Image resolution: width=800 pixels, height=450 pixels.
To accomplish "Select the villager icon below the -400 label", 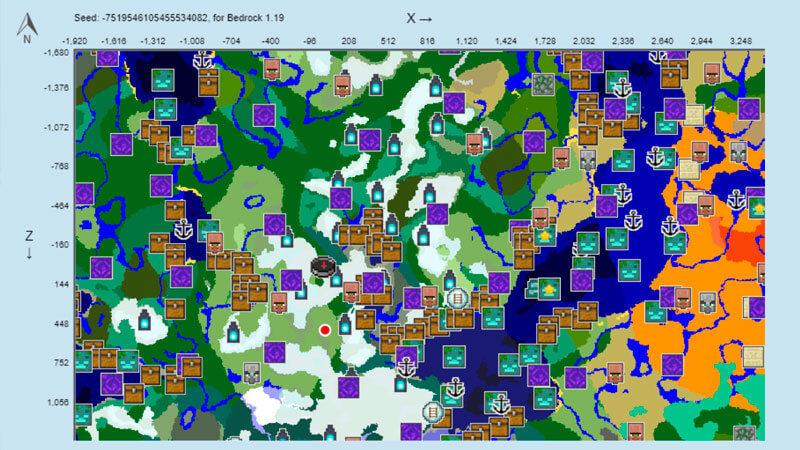I will (271, 69).
